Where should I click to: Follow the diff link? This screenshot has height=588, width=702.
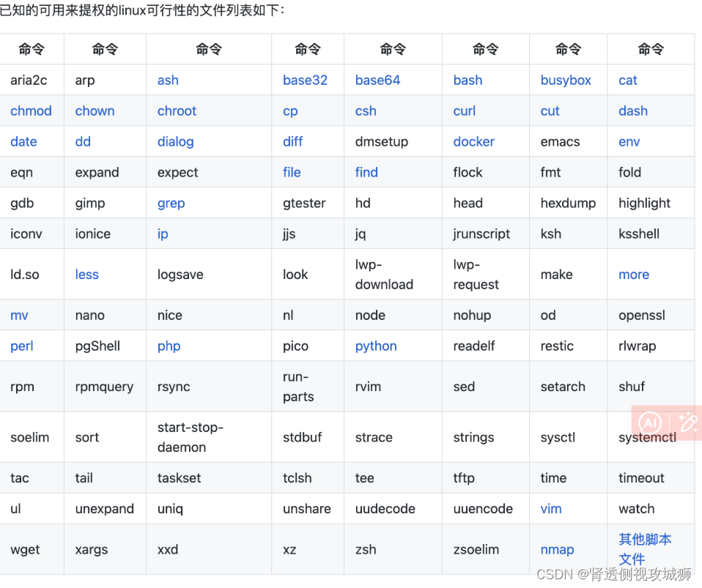(x=293, y=142)
